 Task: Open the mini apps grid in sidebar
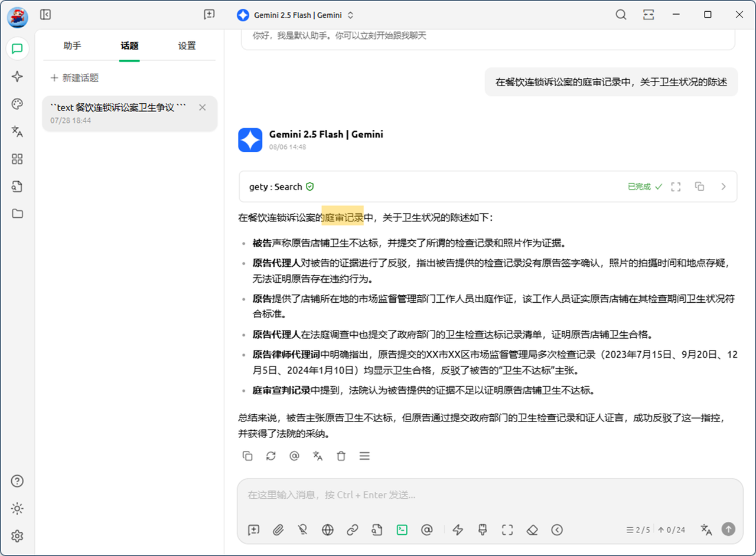pyautogui.click(x=17, y=159)
